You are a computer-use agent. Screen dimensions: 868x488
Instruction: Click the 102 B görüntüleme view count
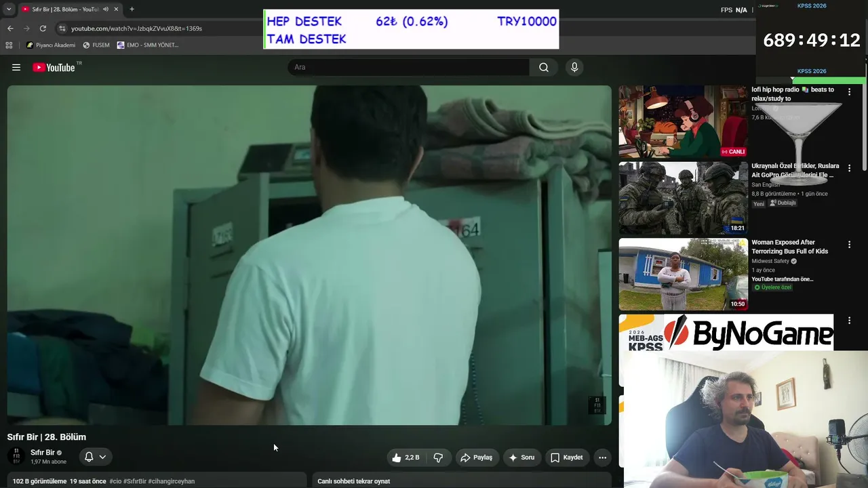click(39, 481)
